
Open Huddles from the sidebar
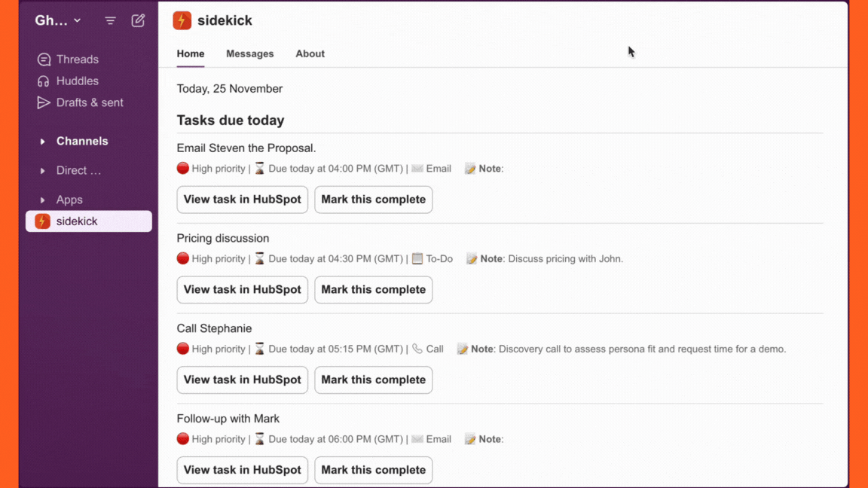pos(77,81)
